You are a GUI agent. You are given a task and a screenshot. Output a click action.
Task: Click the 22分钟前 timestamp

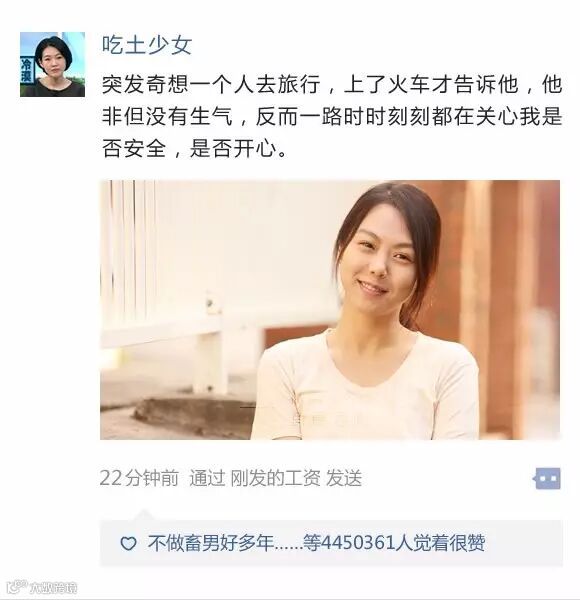tap(139, 478)
